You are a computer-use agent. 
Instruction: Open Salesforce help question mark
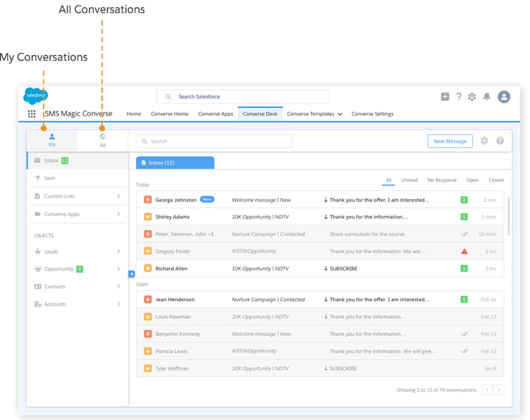click(459, 97)
